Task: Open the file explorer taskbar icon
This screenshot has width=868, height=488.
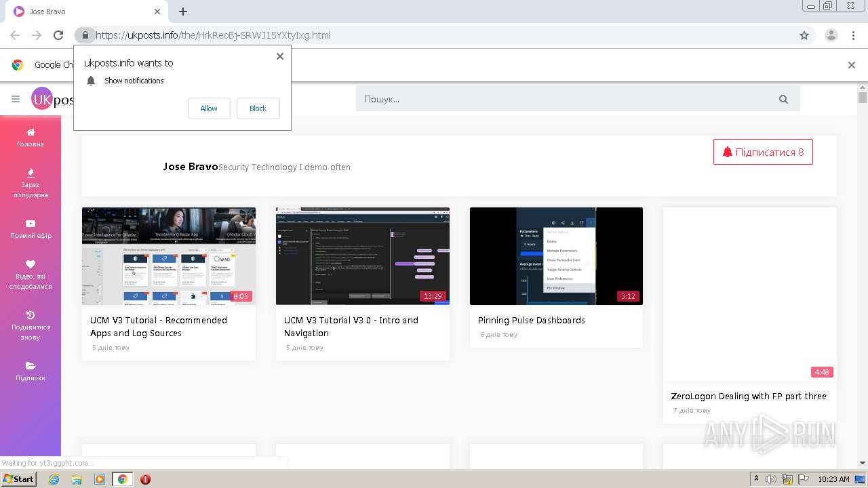Action: [77, 479]
